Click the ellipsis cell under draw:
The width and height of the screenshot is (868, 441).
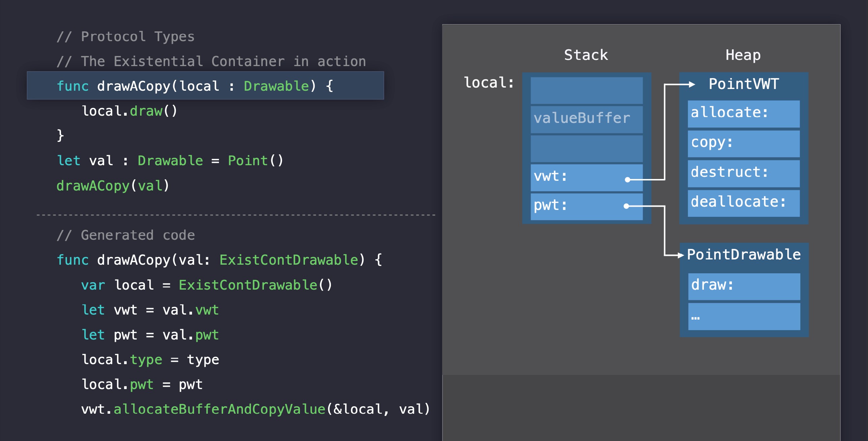point(744,316)
